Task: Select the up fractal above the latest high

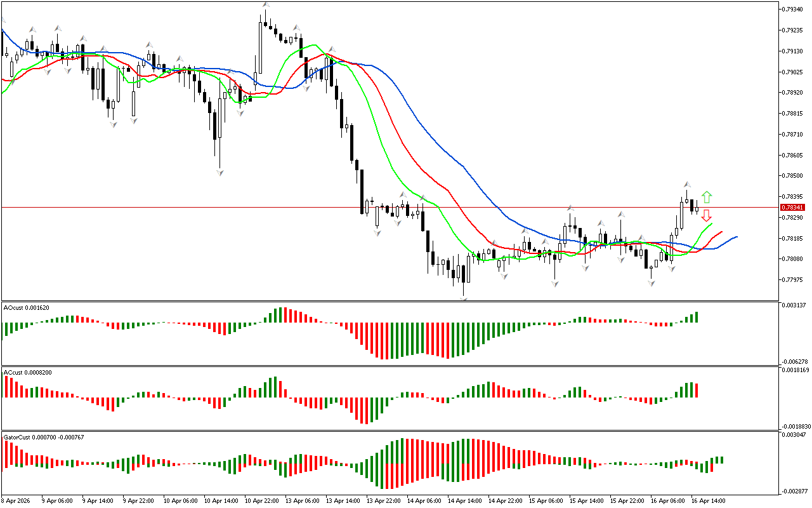Action: [686, 184]
